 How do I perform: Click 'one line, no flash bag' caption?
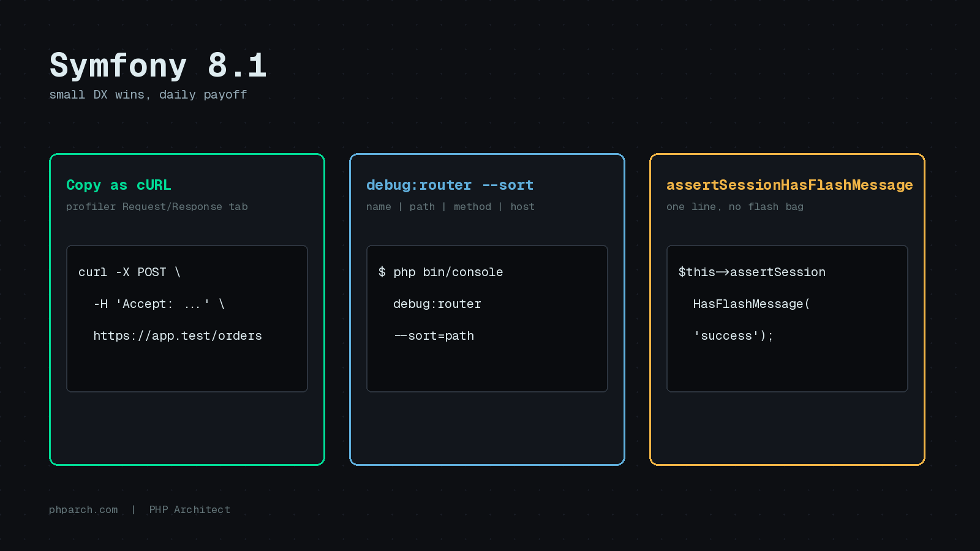coord(735,207)
